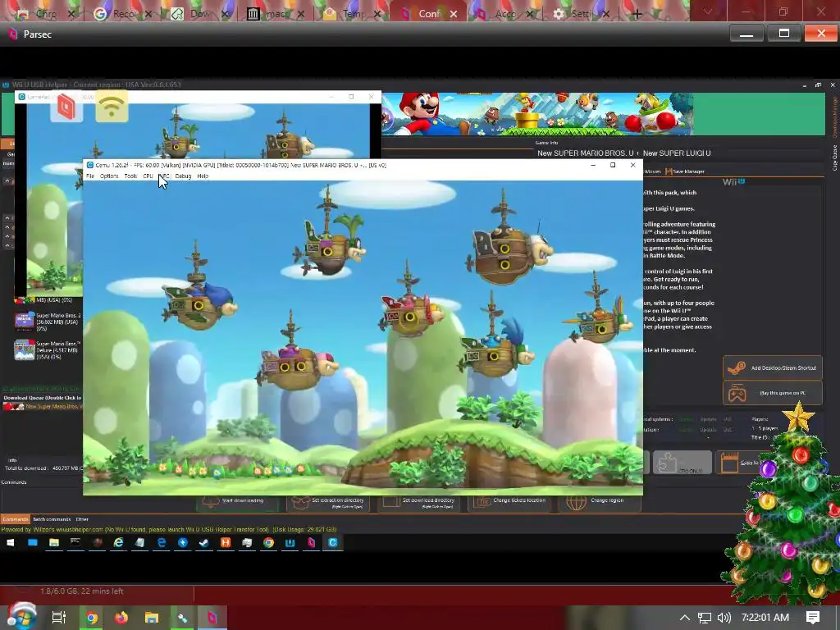The width and height of the screenshot is (840, 630).
Task: Open remote taskbar Internet Explorer icon
Action: pyautogui.click(x=118, y=543)
